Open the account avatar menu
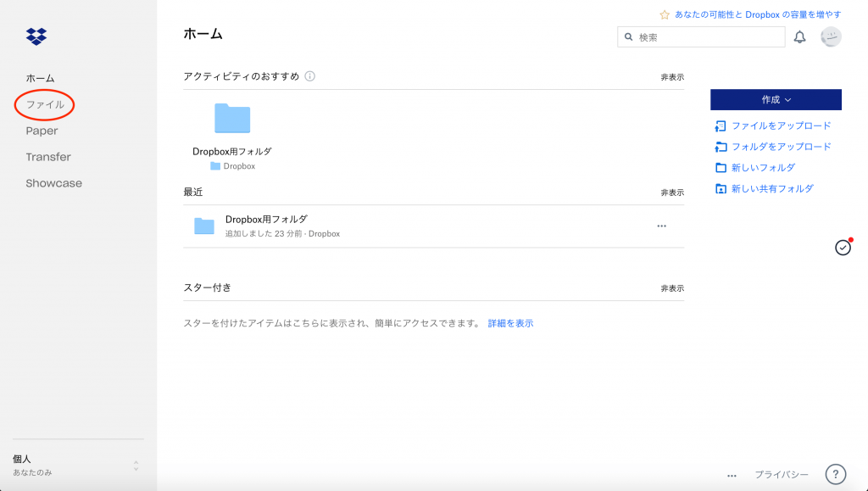 coord(831,37)
